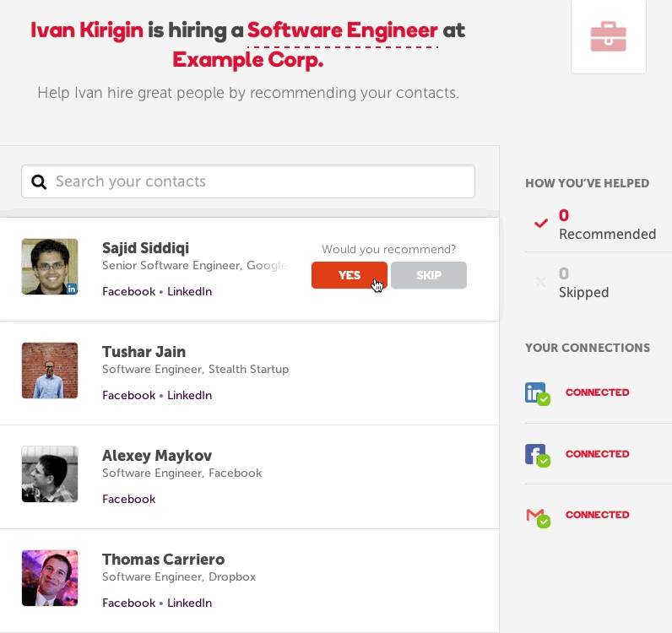The height and width of the screenshot is (633, 672).
Task: Click the Recommended red checkmark icon
Action: [541, 224]
